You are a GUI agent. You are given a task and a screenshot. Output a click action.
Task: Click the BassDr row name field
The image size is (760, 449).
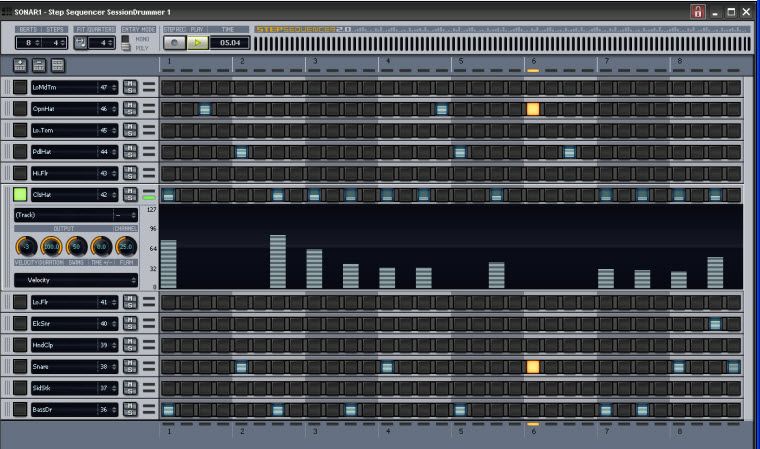[x=64, y=409]
